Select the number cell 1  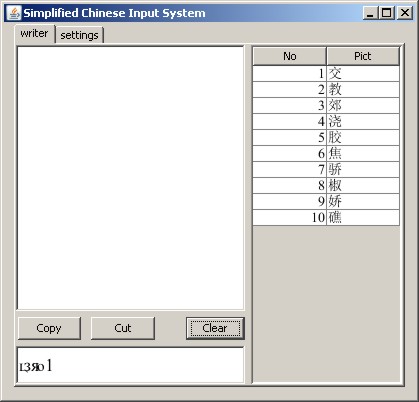pyautogui.click(x=289, y=74)
